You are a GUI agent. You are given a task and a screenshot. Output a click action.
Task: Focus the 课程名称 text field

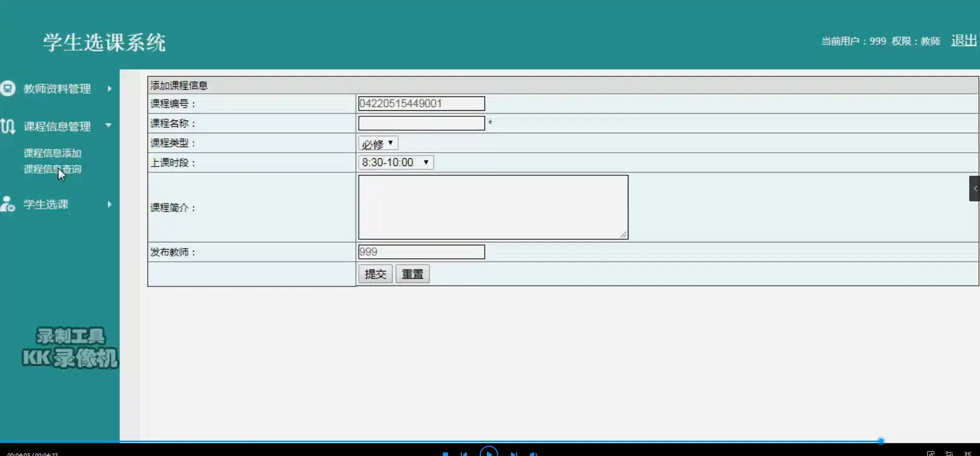(421, 123)
